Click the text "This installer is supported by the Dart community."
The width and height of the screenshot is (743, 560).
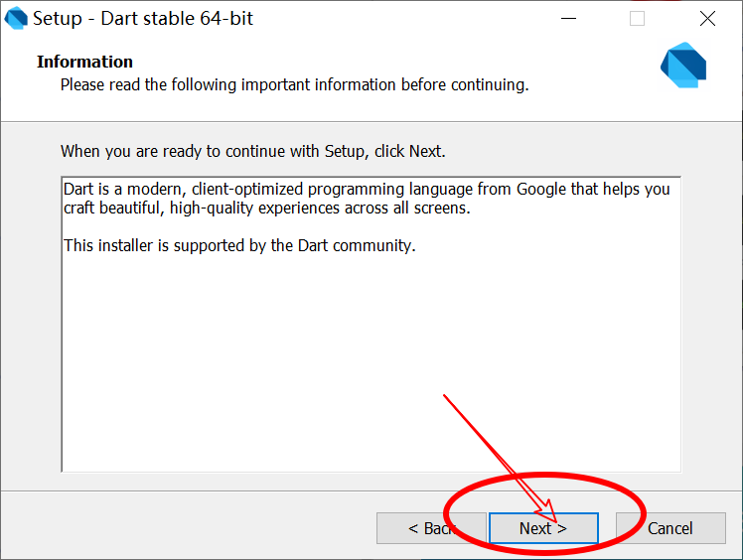(239, 245)
